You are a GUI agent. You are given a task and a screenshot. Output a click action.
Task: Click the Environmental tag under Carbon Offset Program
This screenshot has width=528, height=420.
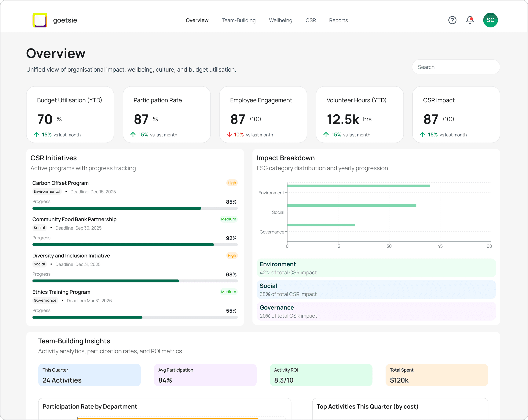click(x=47, y=191)
